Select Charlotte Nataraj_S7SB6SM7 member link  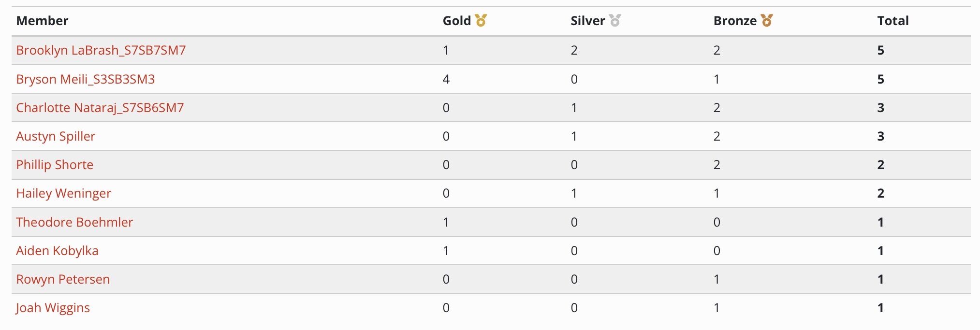(x=100, y=108)
